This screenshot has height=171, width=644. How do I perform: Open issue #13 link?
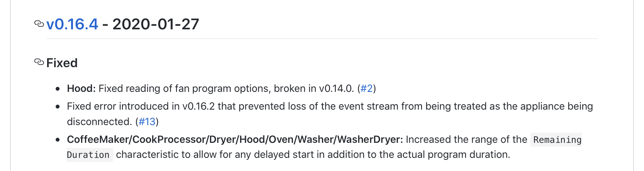click(x=147, y=122)
